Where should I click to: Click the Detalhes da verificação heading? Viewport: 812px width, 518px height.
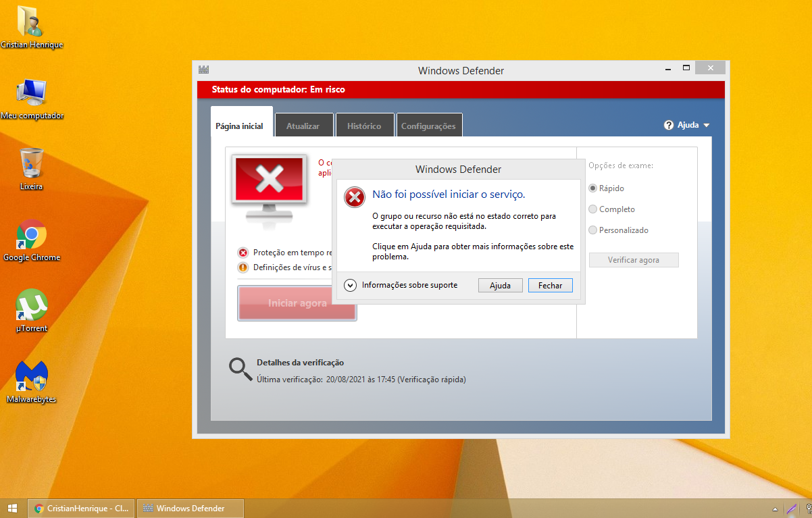(300, 363)
